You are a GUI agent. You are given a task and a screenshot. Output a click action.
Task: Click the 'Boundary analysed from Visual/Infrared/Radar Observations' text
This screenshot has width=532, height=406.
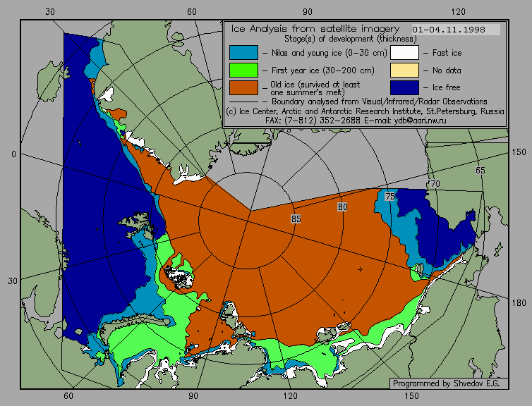(380, 101)
